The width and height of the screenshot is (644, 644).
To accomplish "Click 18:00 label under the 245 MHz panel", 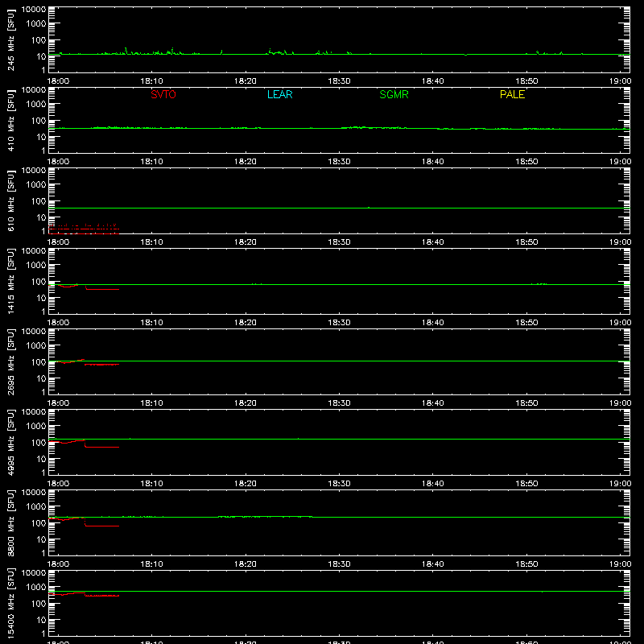I will (58, 81).
